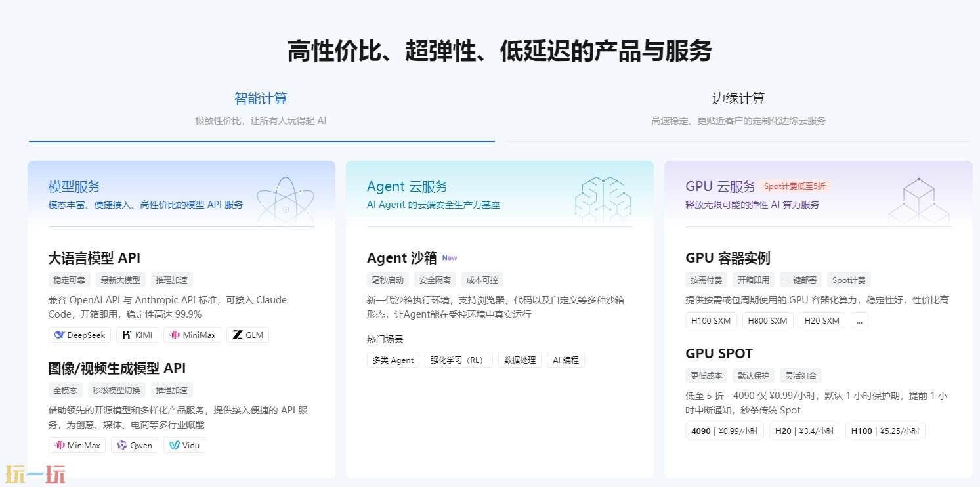Click the GLM model icon
The height and width of the screenshot is (487, 980).
tap(247, 335)
